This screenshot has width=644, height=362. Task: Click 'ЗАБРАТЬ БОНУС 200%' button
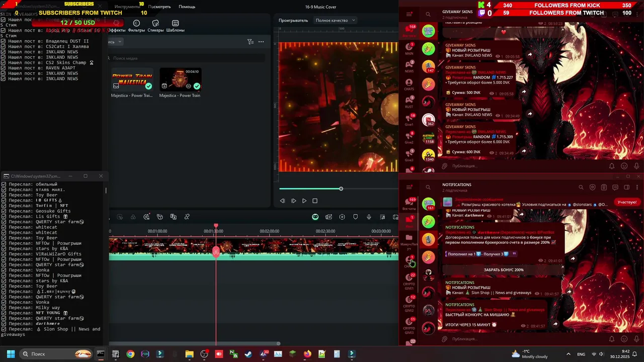pos(504,270)
